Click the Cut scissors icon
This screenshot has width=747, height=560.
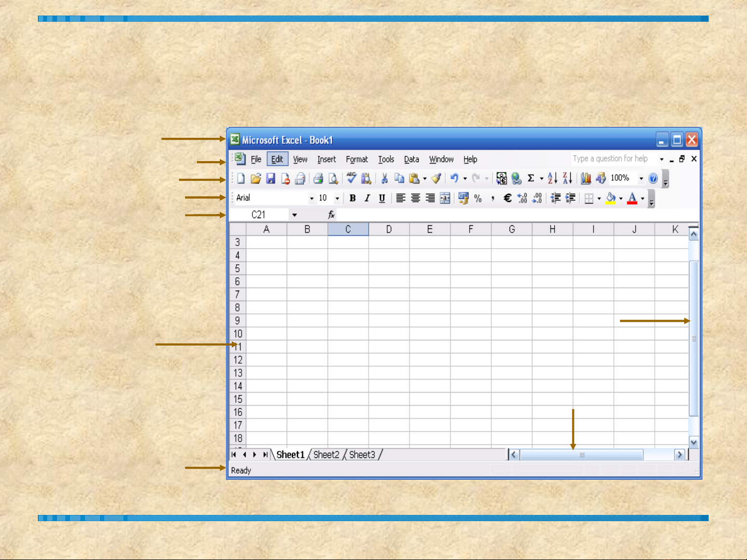pyautogui.click(x=385, y=178)
